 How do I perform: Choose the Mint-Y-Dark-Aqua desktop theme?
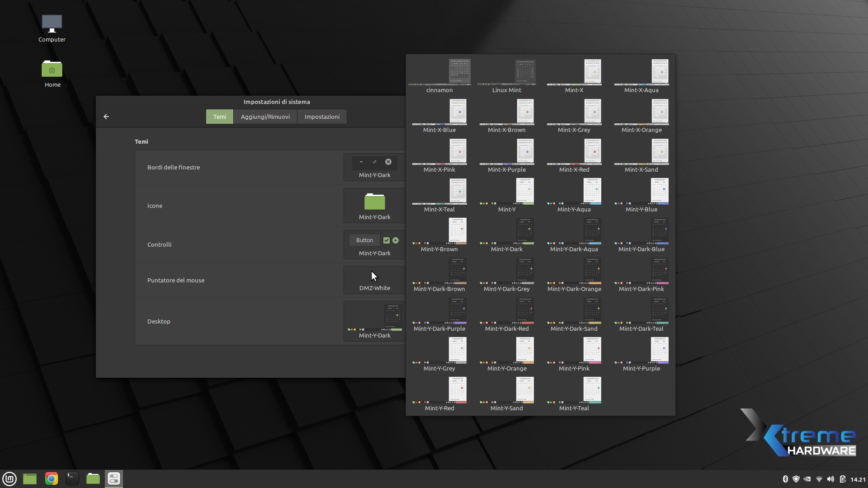pyautogui.click(x=574, y=235)
